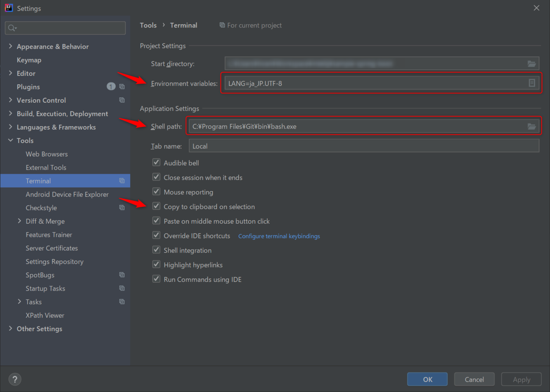Browse for start directory folder icon
The width and height of the screenshot is (550, 392).
tap(532, 64)
